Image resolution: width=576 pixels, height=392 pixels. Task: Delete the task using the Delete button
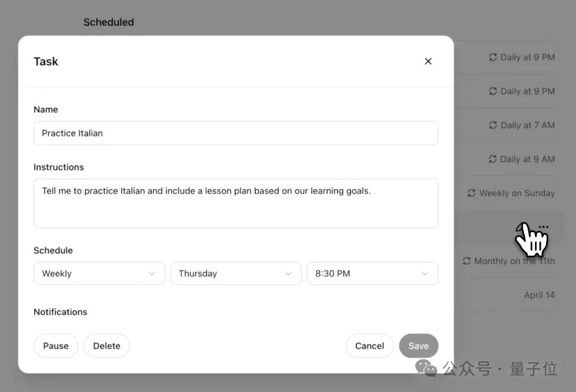[x=107, y=346]
